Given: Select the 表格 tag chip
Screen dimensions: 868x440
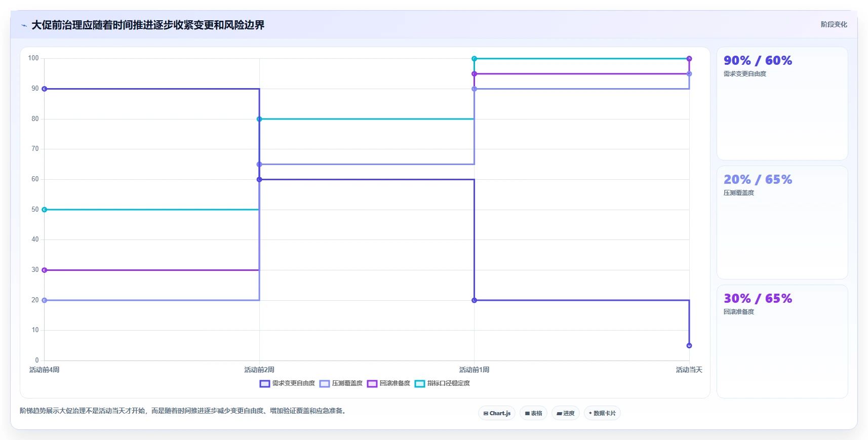Looking at the screenshot, I should point(533,413).
